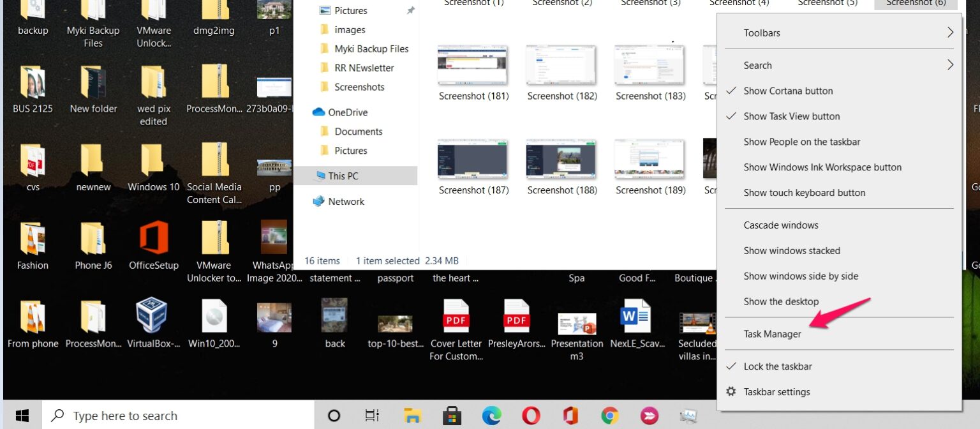Select the Screenshot (188) thumbnail

[x=561, y=159]
